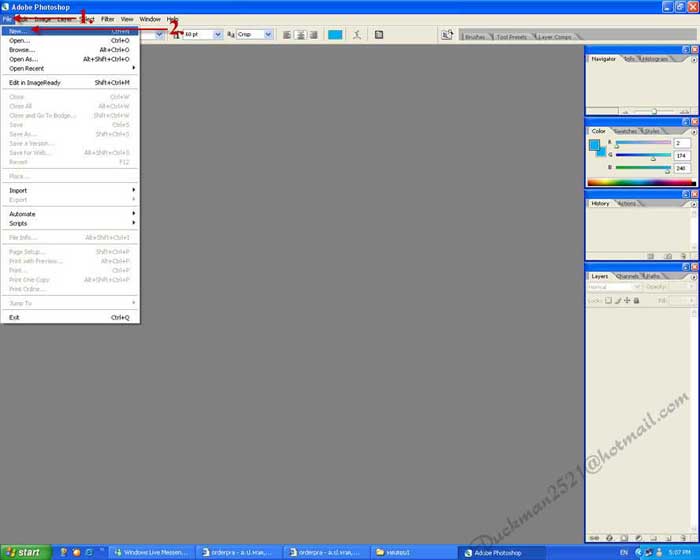Switch to the Layer Comps tab

(x=555, y=37)
